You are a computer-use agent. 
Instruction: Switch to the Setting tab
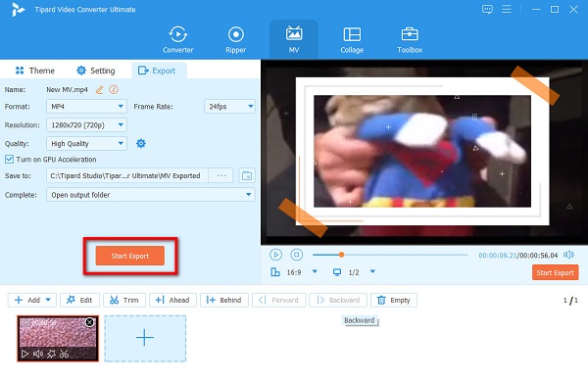(96, 71)
